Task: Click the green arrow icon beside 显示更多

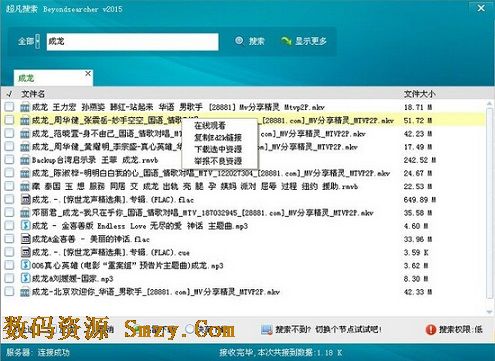Action: pos(286,41)
